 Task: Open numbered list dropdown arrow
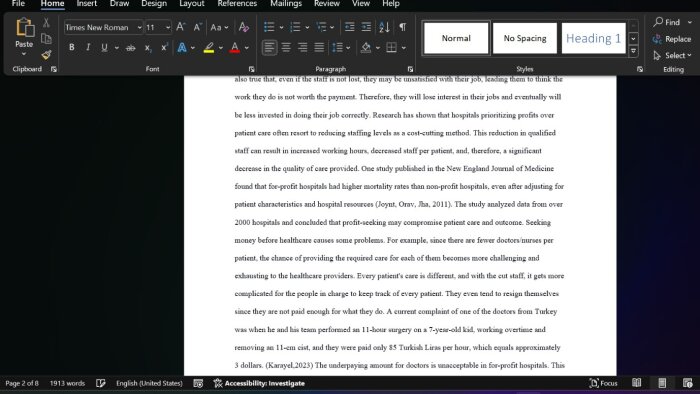307,28
